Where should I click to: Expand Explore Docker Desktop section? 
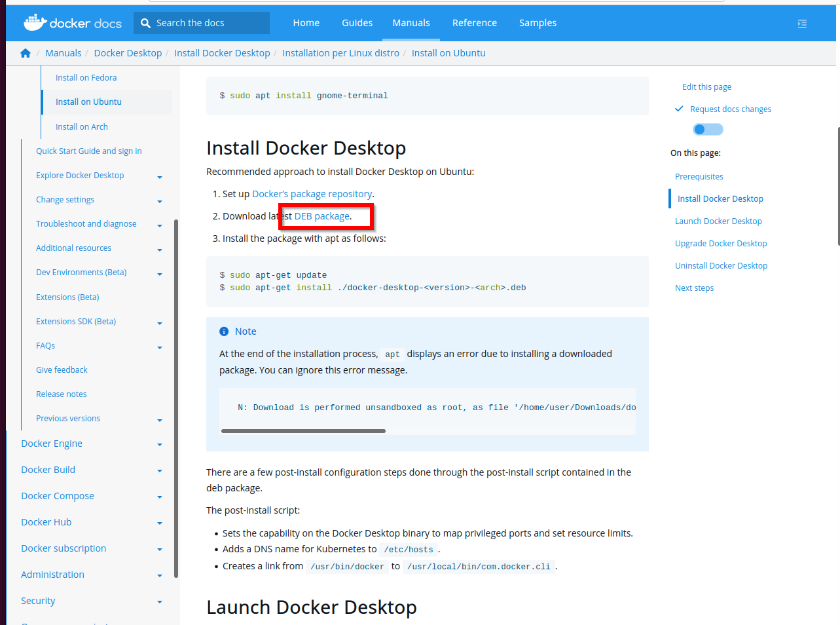pyautogui.click(x=160, y=177)
